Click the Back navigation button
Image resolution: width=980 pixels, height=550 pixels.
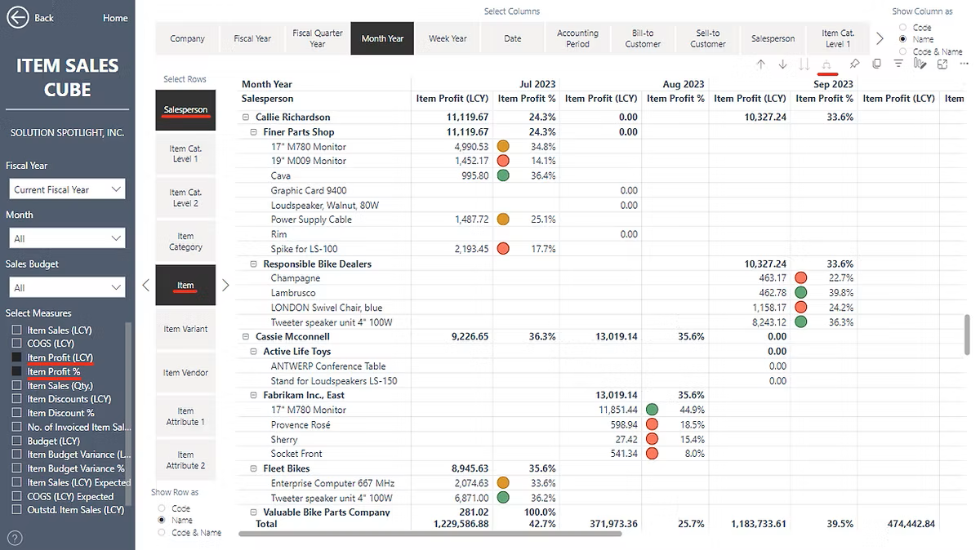[x=20, y=17]
